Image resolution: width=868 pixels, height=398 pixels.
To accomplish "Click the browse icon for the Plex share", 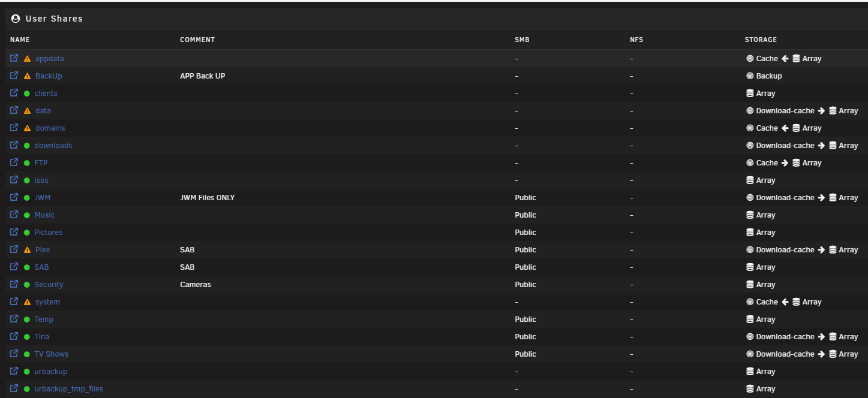I will pyautogui.click(x=14, y=250).
